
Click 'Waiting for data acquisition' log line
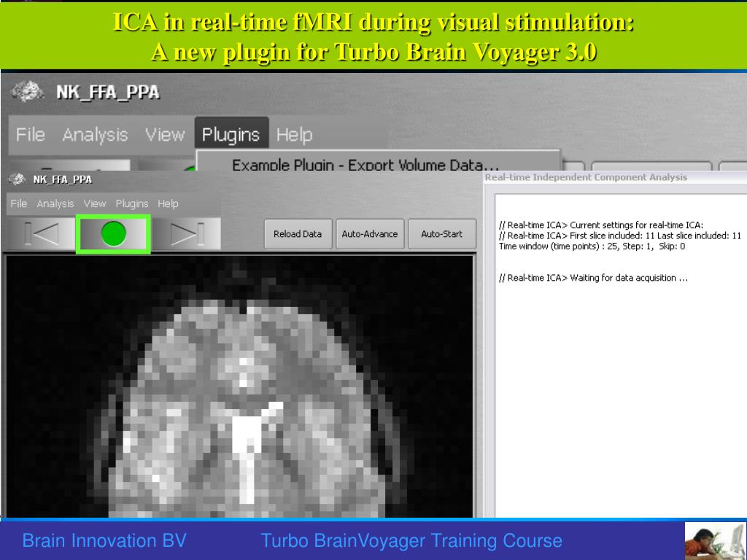pos(593,278)
